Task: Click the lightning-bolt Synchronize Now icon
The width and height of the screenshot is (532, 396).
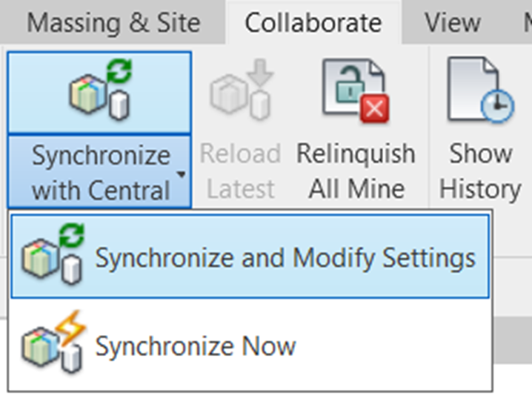Action: pyautogui.click(x=53, y=342)
